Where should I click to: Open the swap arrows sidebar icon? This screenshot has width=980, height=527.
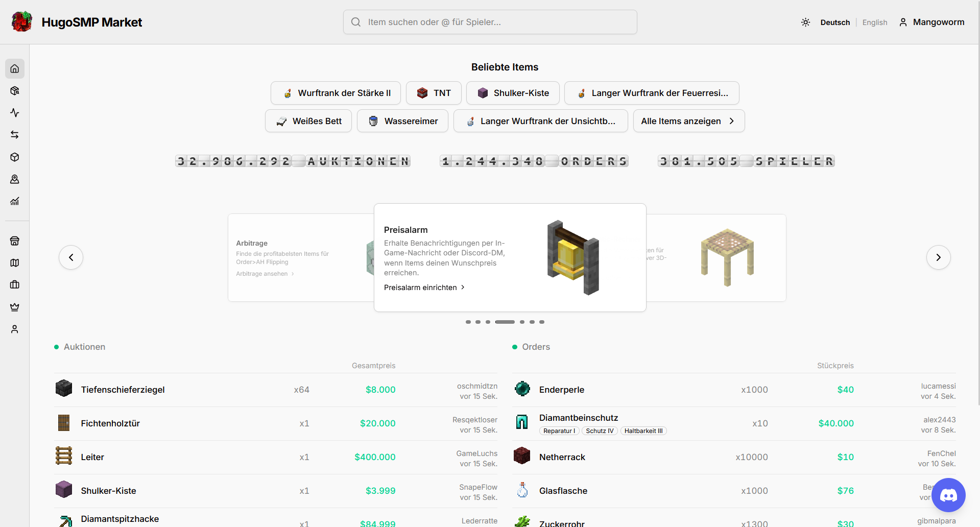[x=15, y=135]
